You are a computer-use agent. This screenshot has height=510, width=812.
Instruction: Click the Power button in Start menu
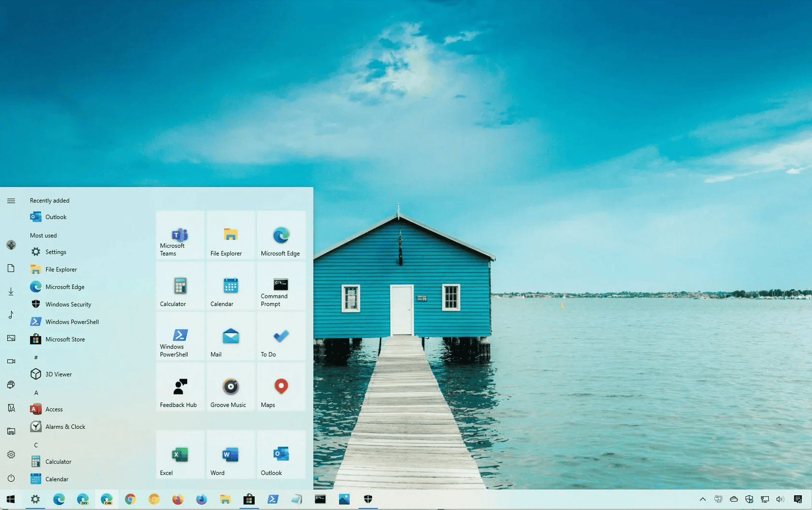[11, 479]
